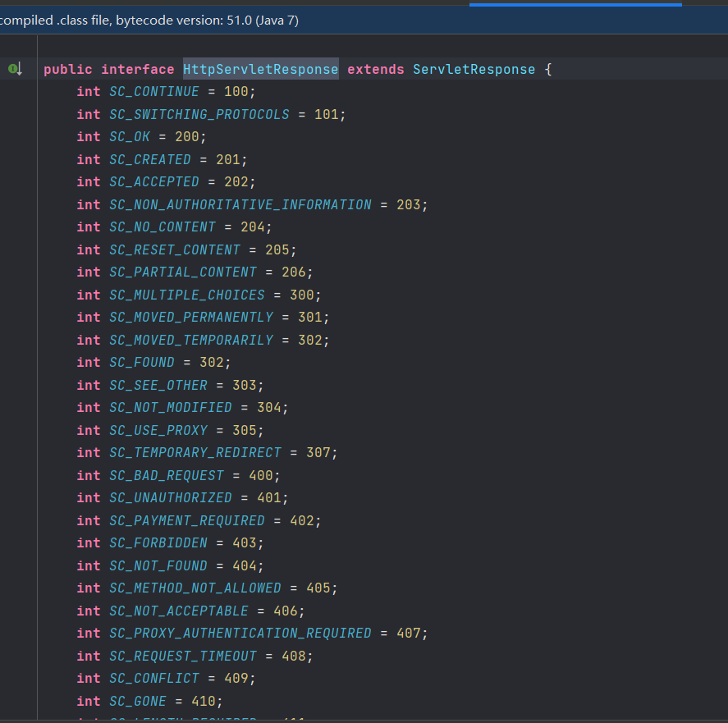Screen dimensions: 728x723
Task: Click the implemented-by gutter icon
Action: point(15,69)
